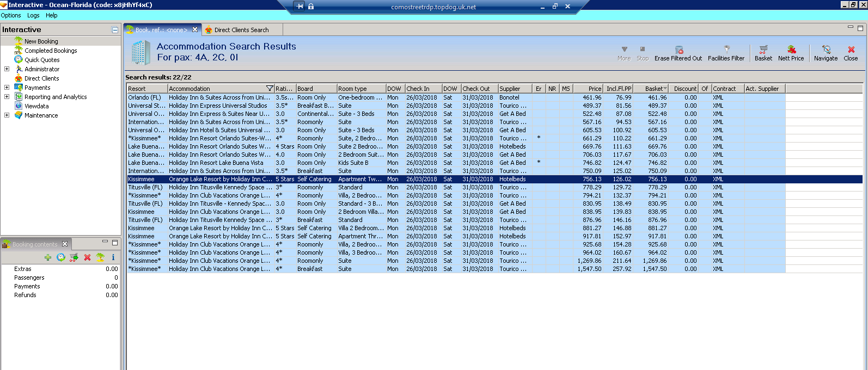Screen dimensions: 868x370
Task: Restore the remote desktop session window
Action: (555, 7)
